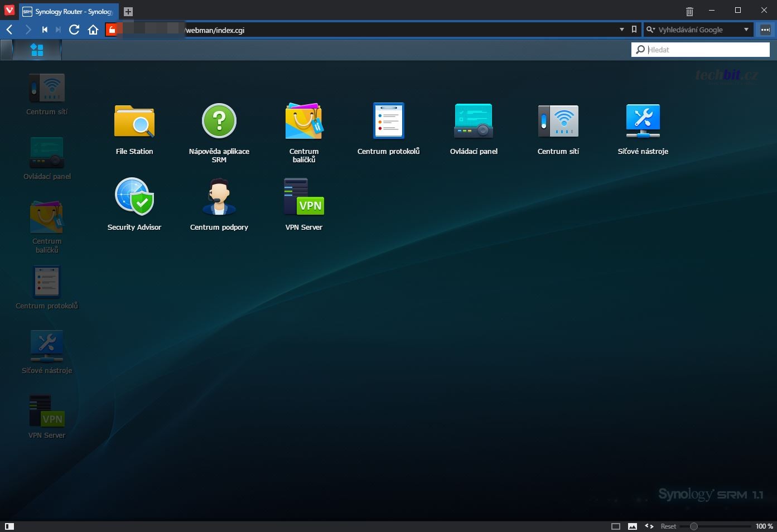Select the Synology Router browser tab
This screenshot has height=532, width=777.
[68, 12]
